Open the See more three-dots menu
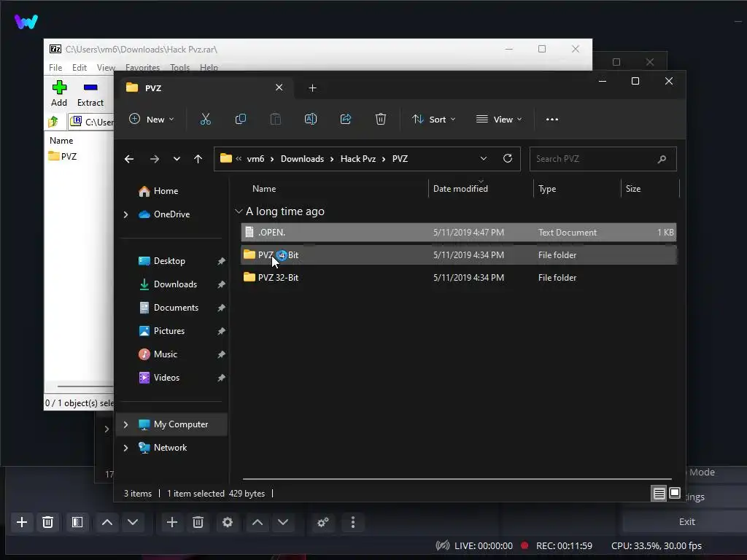The image size is (747, 560). (x=552, y=120)
